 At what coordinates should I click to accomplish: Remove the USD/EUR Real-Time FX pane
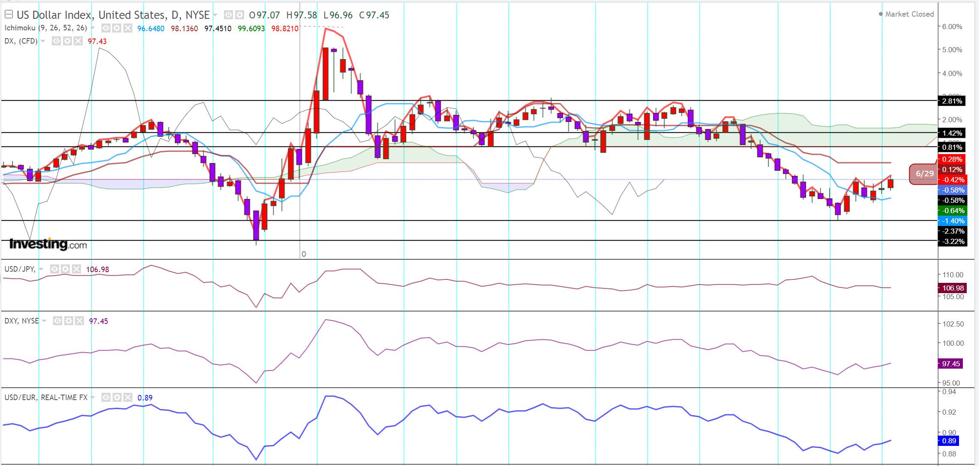(x=128, y=398)
